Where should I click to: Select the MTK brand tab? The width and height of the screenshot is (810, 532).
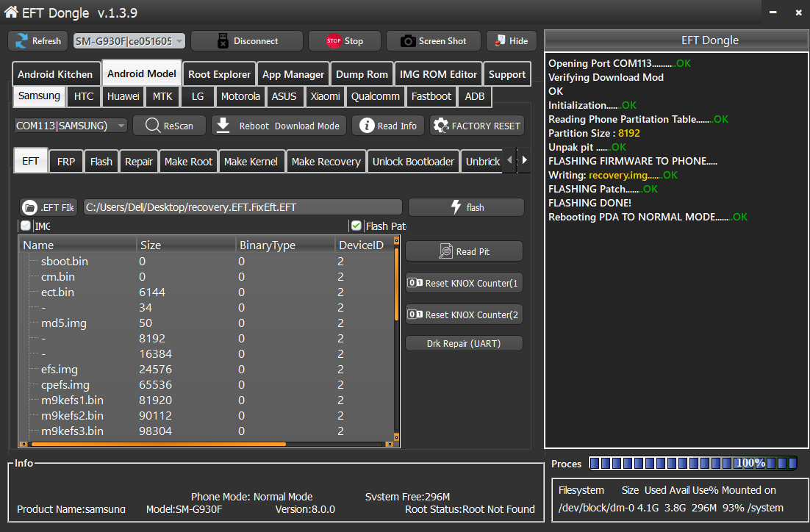[162, 96]
